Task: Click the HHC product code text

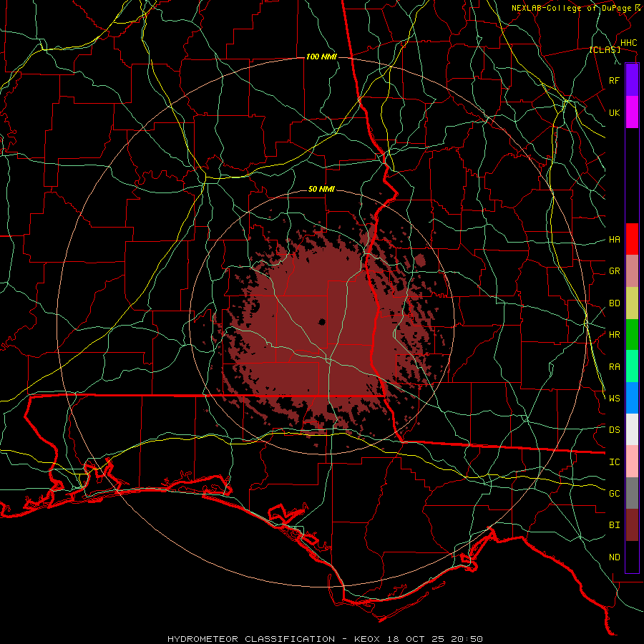Action: coord(628,43)
